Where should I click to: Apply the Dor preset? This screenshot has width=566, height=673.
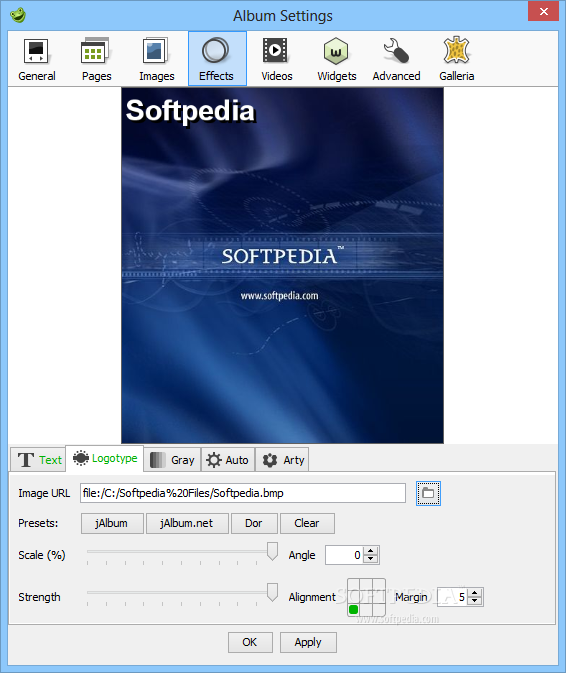(254, 523)
